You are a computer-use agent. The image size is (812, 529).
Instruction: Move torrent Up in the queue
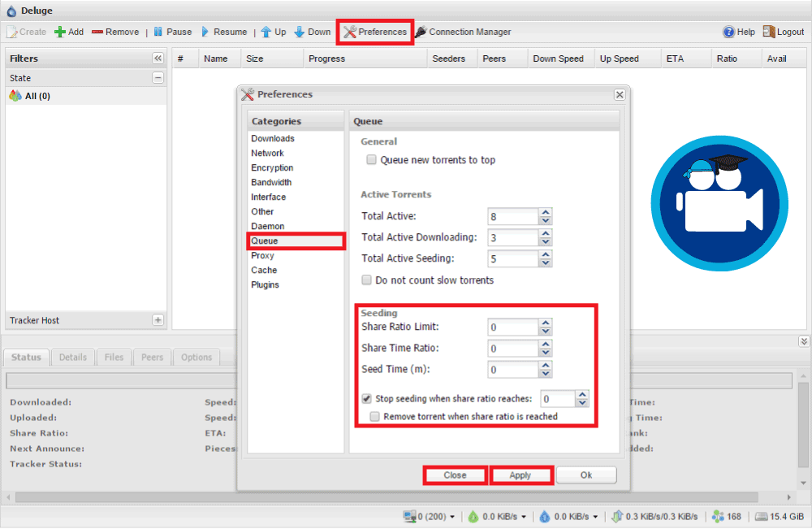click(x=266, y=33)
